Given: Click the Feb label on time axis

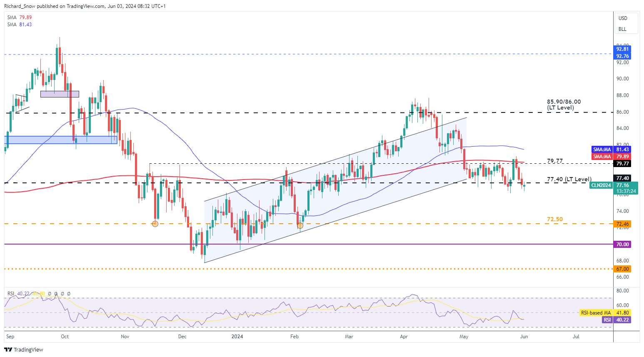Looking at the screenshot, I should point(295,336).
